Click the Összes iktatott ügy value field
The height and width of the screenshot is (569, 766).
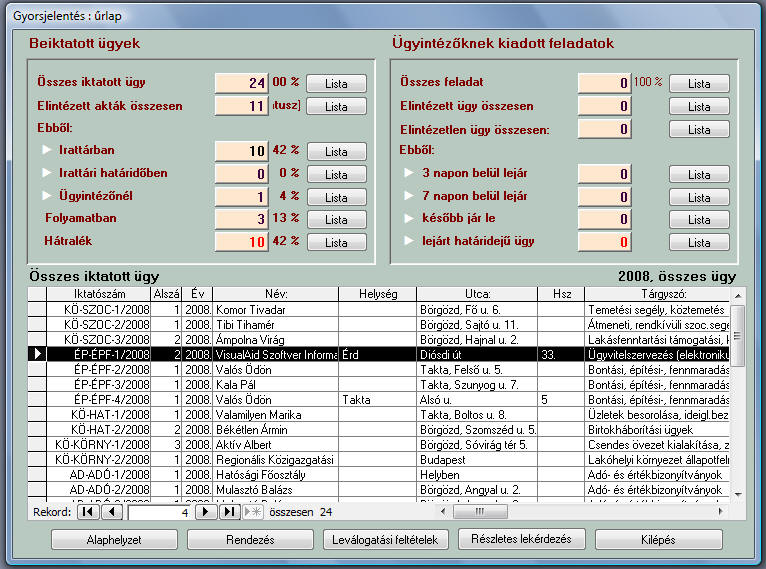click(241, 83)
